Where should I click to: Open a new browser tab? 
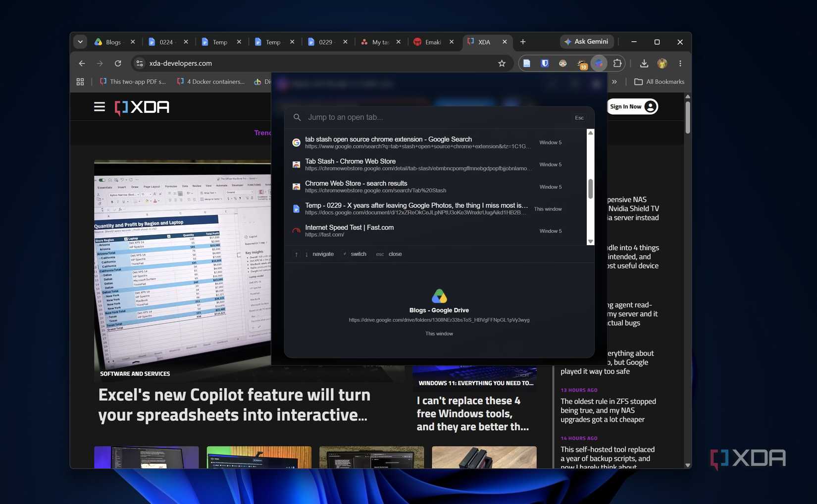[x=523, y=42]
